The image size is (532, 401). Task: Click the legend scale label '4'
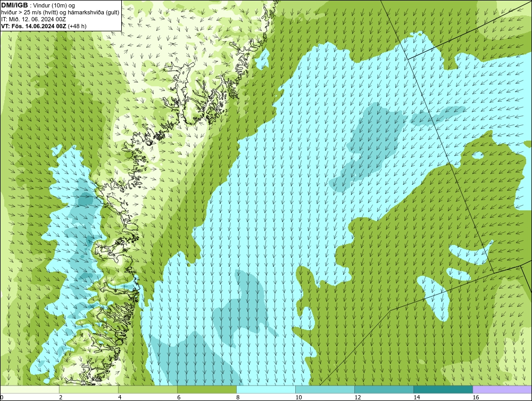120,397
